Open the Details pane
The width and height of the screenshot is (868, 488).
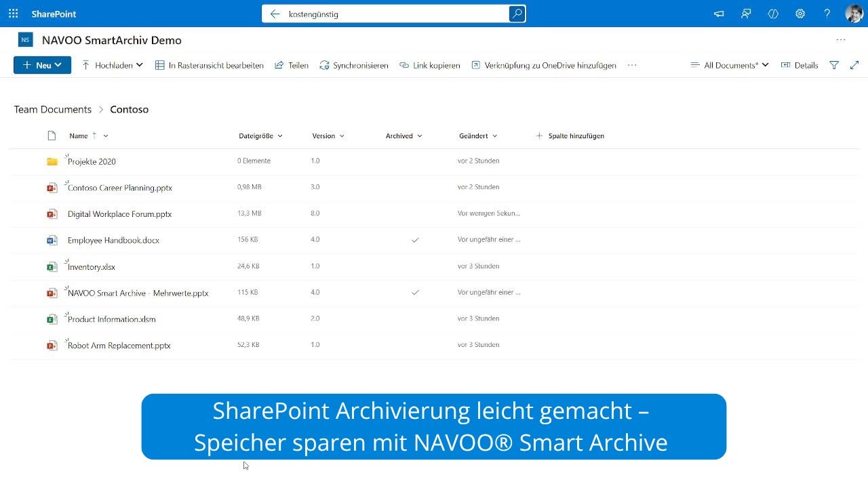coord(800,65)
